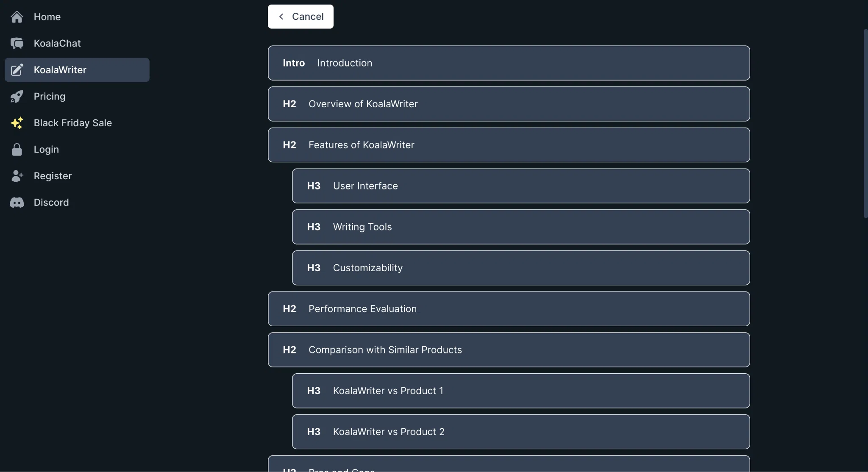Open KoalaChat via chat bubble icon

[x=17, y=43]
